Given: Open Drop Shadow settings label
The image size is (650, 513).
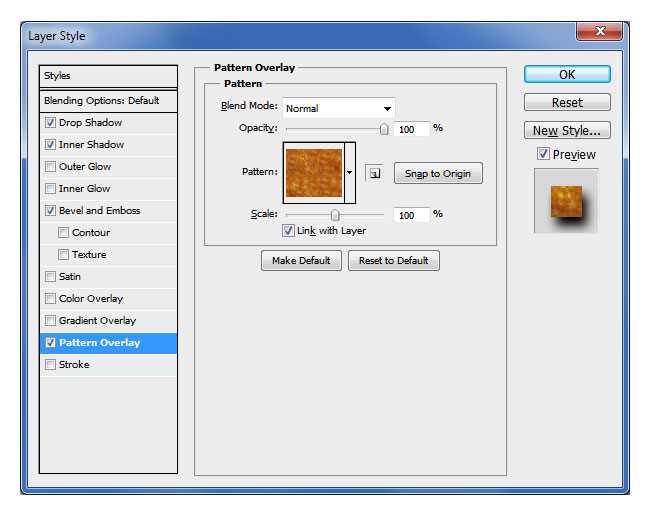Looking at the screenshot, I should pos(90,123).
